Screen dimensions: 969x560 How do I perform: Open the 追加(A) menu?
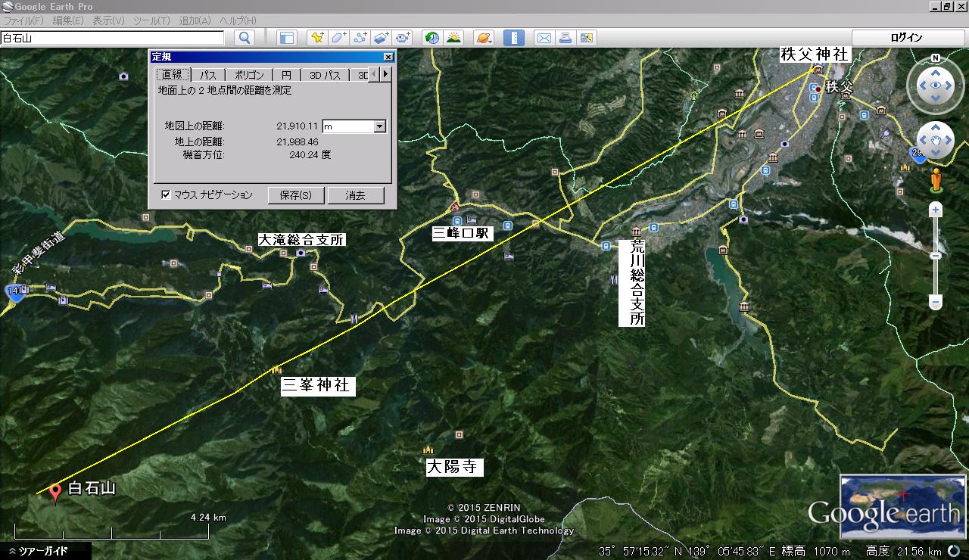pyautogui.click(x=195, y=20)
